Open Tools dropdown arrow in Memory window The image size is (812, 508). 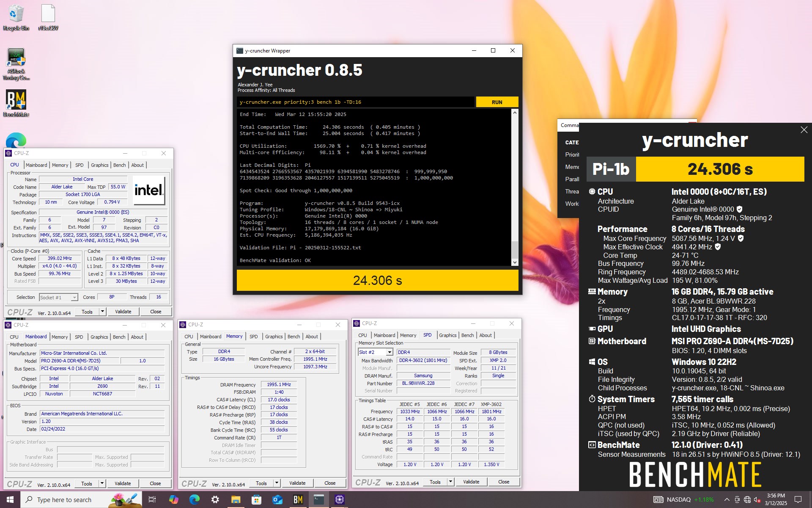[x=277, y=483]
